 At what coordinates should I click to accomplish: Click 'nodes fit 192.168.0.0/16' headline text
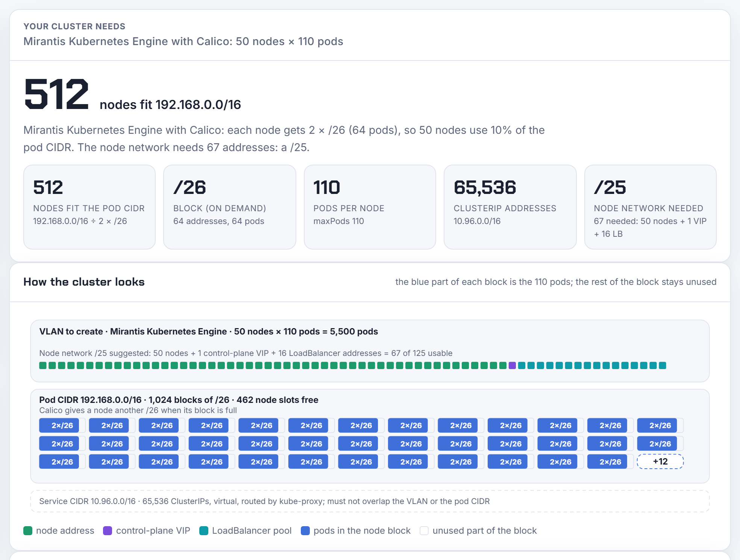(x=170, y=104)
